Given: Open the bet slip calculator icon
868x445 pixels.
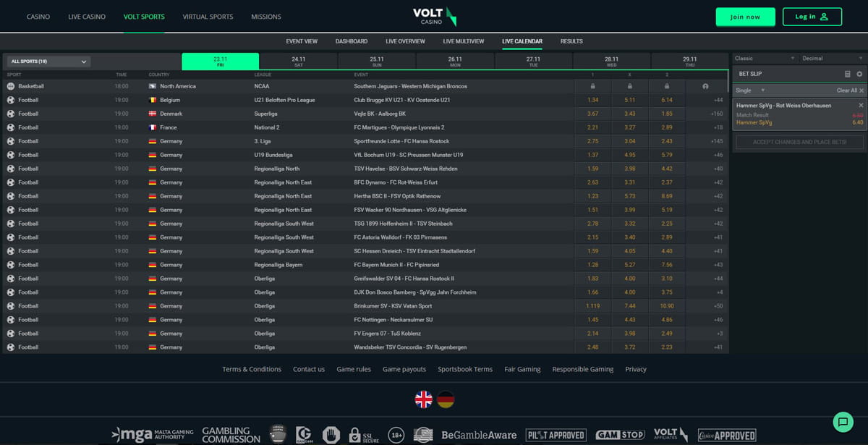Looking at the screenshot, I should point(848,74).
